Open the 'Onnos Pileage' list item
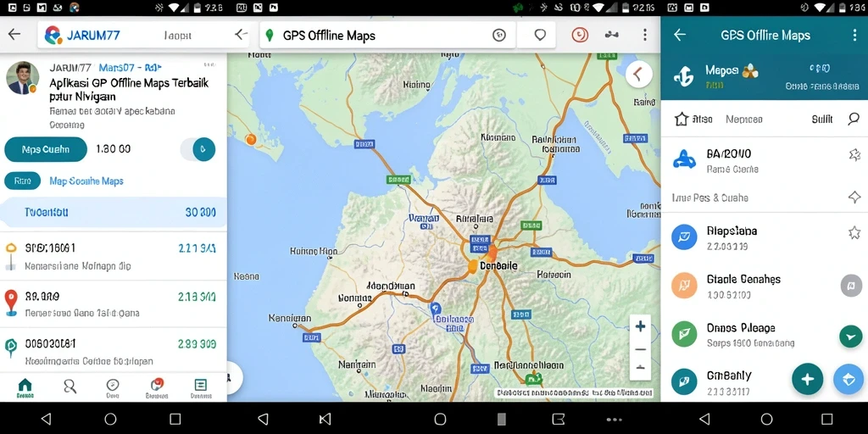The width and height of the screenshot is (868, 434). 764,335
